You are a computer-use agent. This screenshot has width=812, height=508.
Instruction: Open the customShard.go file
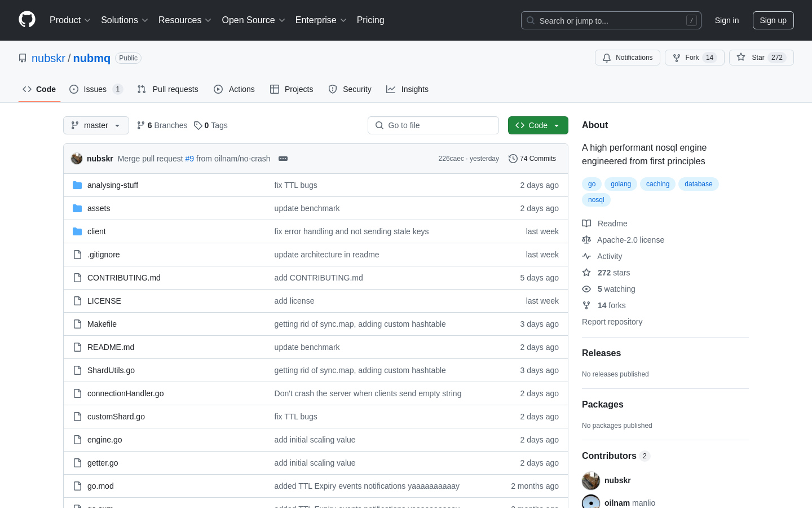(x=116, y=417)
